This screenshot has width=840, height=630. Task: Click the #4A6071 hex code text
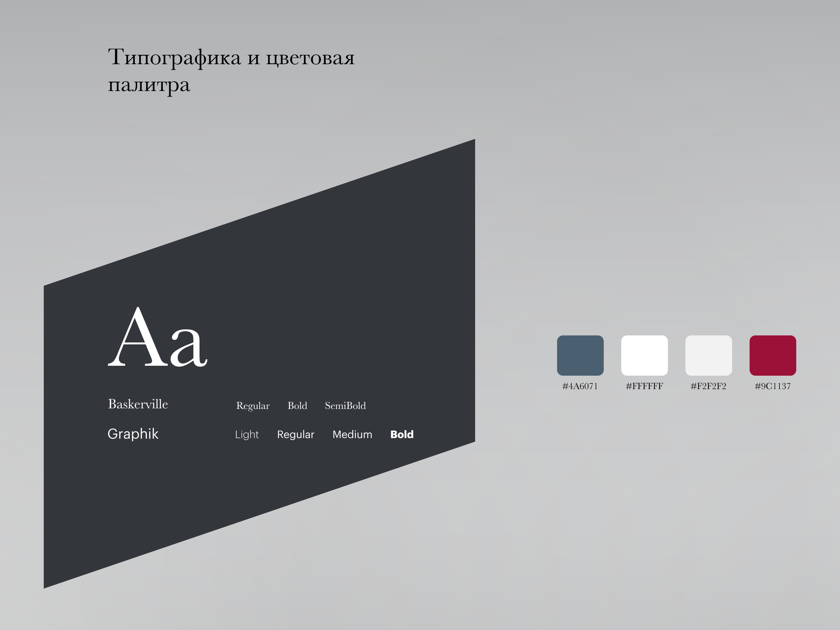click(580, 386)
